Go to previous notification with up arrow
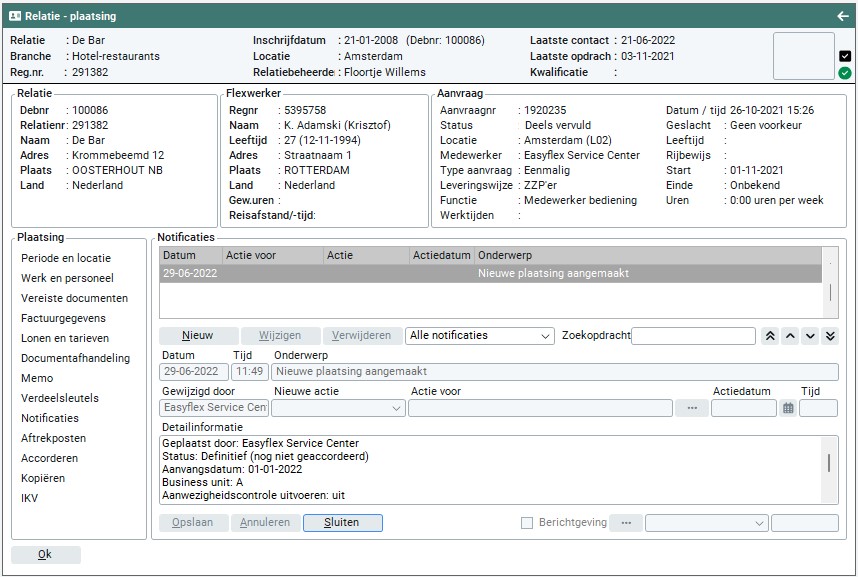Screen dimensions: 858x577 [790, 336]
